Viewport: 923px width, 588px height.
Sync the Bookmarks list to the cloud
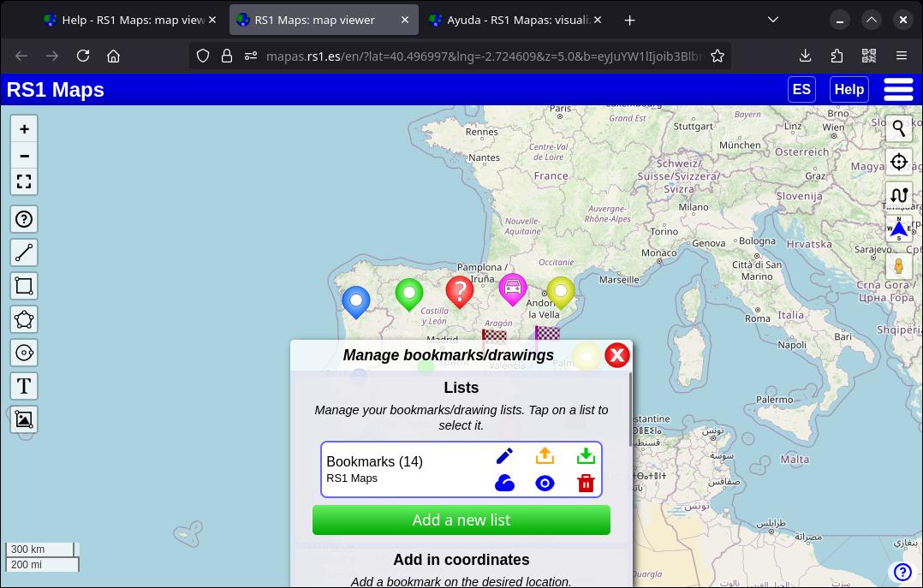504,484
